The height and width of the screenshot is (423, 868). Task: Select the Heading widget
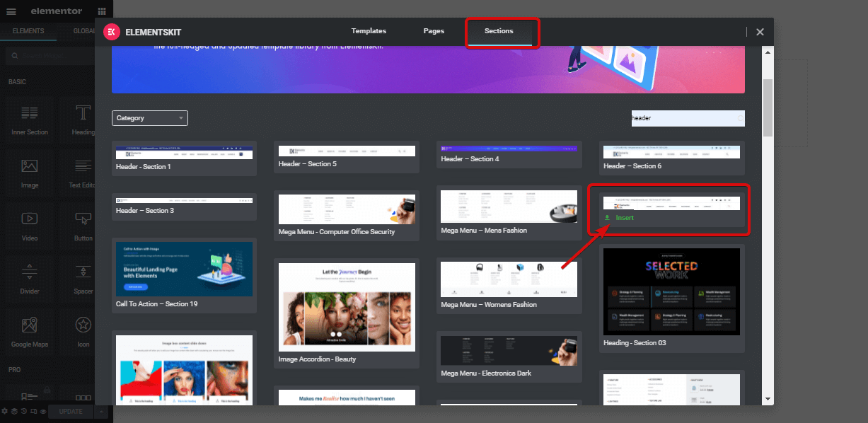83,120
